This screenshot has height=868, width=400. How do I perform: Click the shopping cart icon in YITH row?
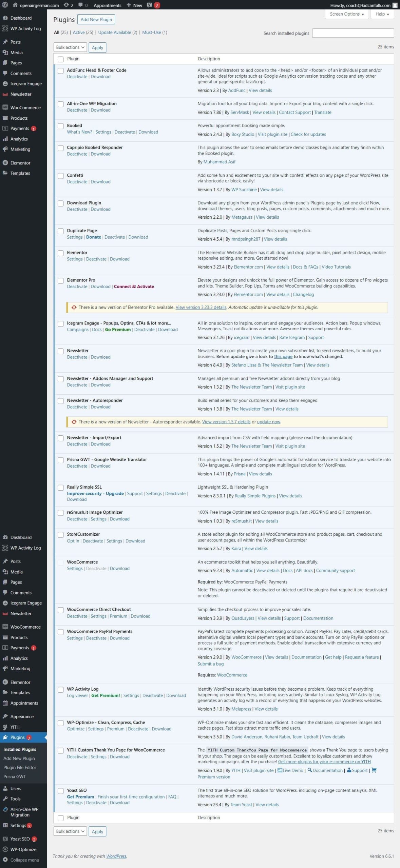coord(374,770)
